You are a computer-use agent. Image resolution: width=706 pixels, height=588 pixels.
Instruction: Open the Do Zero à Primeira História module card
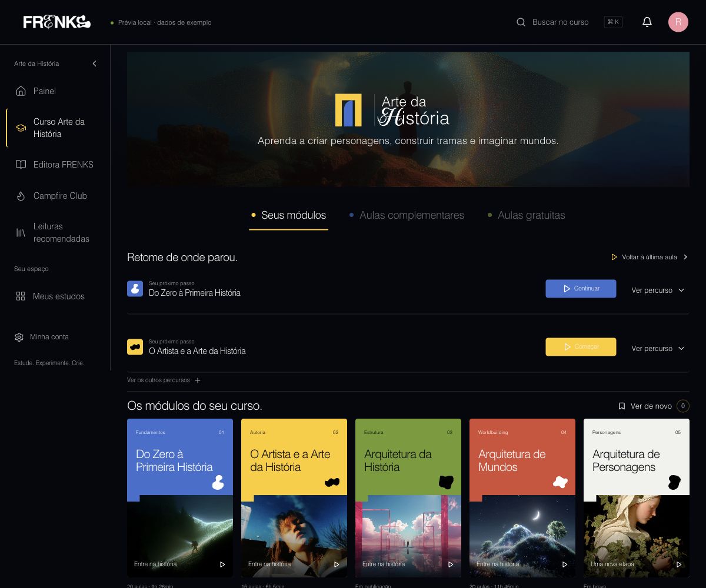click(180, 498)
